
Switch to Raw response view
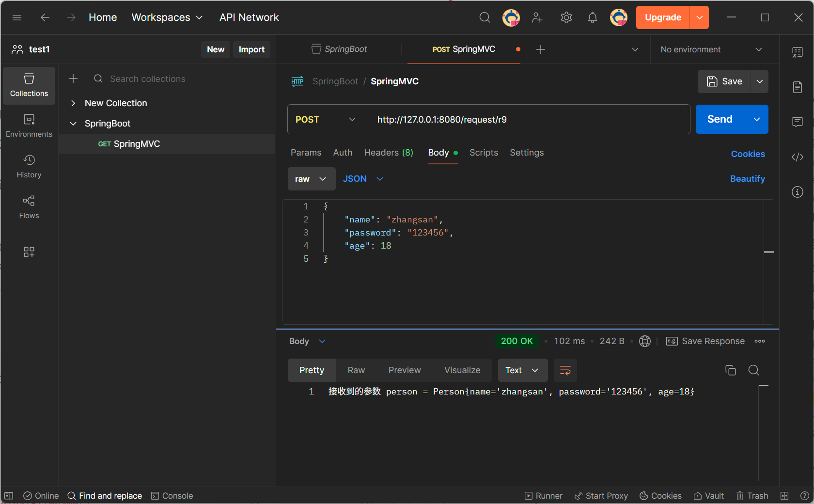click(356, 370)
